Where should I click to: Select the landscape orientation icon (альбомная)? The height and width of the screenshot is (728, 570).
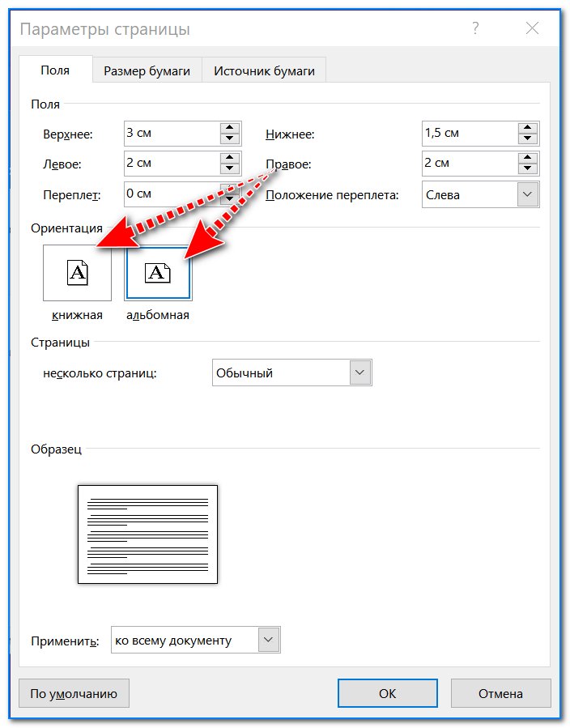(158, 273)
